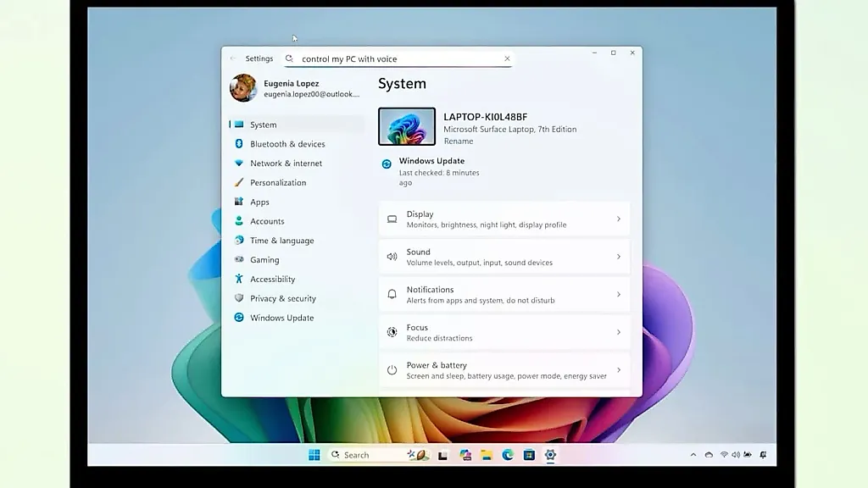Viewport: 868px width, 488px height.
Task: Show hidden icons with the tray chevron
Action: [x=693, y=455]
